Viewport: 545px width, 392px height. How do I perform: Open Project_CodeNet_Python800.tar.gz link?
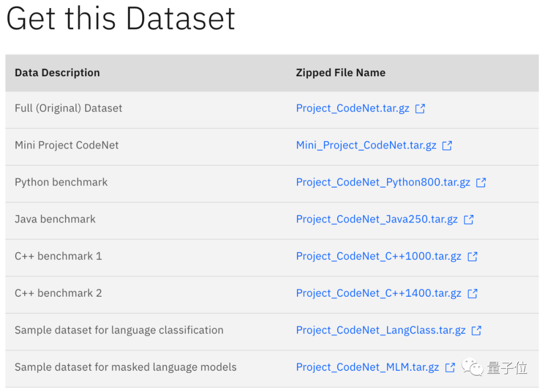[x=383, y=182]
